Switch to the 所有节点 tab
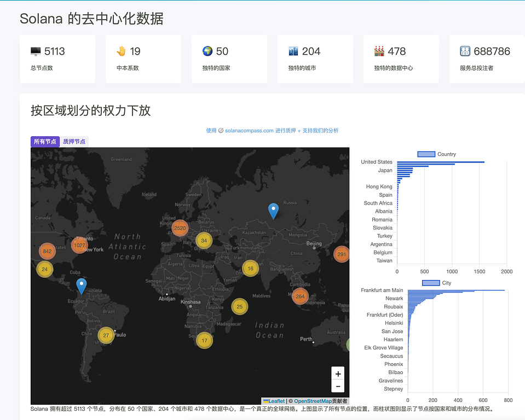 pyautogui.click(x=45, y=142)
